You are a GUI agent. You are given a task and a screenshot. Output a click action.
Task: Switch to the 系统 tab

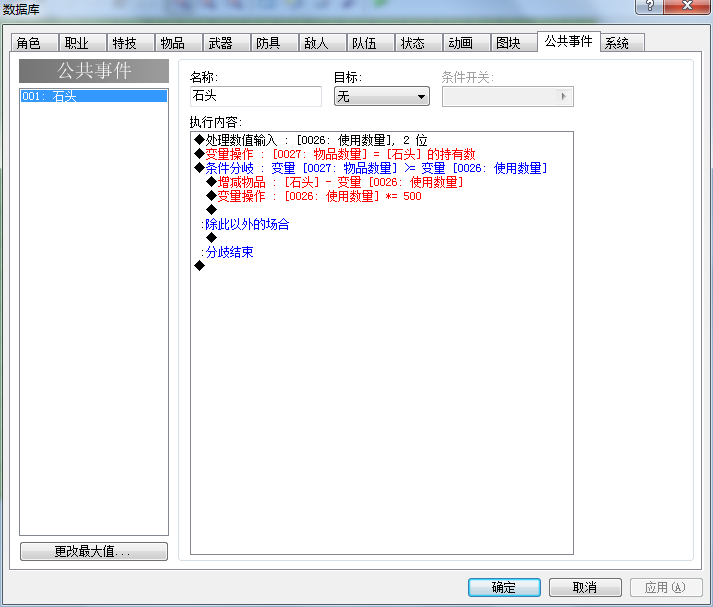623,43
